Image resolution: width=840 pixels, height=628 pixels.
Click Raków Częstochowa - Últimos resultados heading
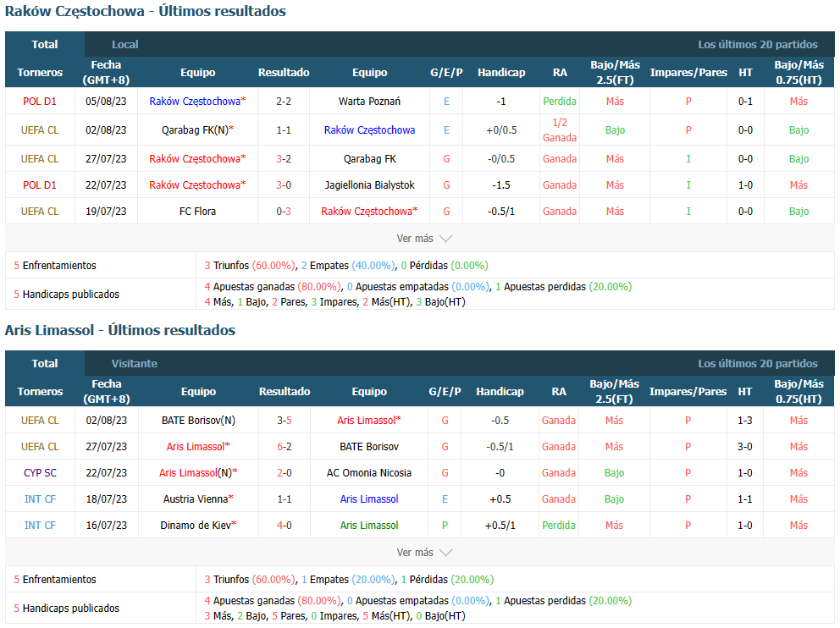tap(145, 11)
